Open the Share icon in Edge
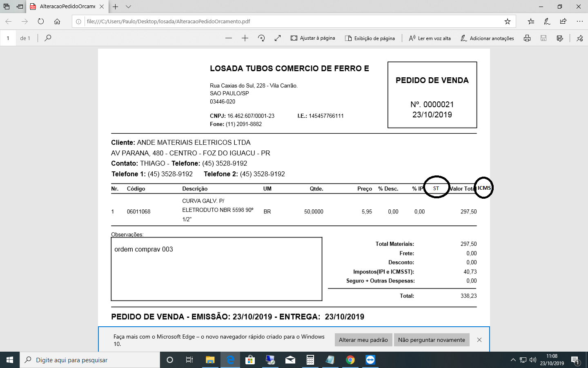 (x=563, y=21)
